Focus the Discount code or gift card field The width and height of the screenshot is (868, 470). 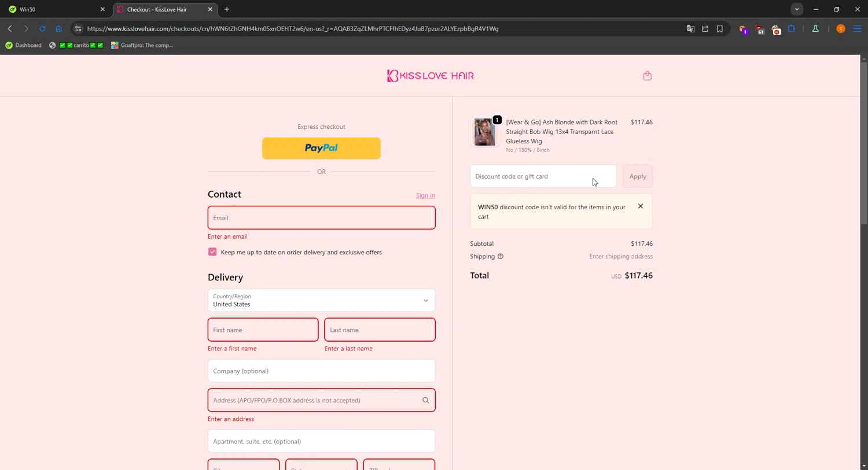tap(543, 176)
